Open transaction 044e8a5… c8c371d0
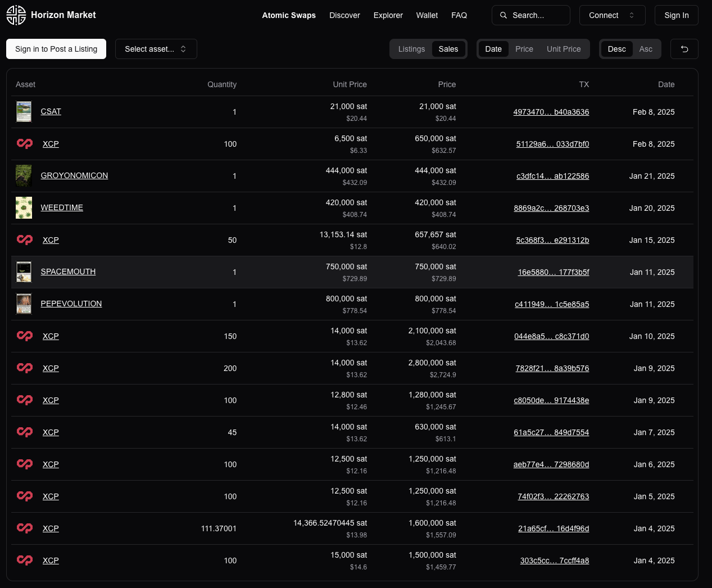Screen dimensions: 712x588 [552, 336]
